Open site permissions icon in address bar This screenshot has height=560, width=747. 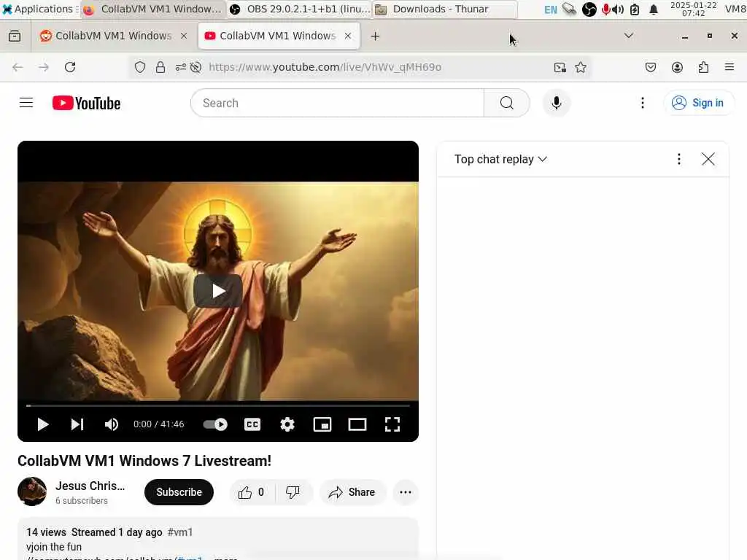click(x=181, y=67)
